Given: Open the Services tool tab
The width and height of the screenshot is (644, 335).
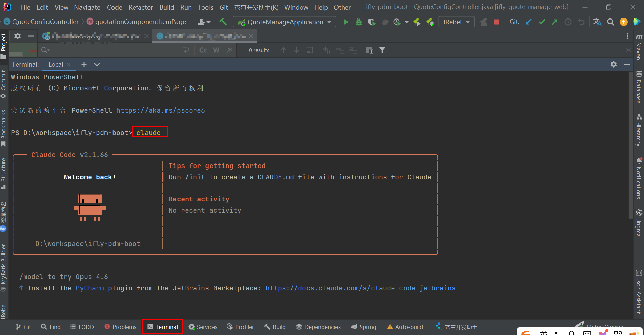Looking at the screenshot, I should pyautogui.click(x=203, y=327).
